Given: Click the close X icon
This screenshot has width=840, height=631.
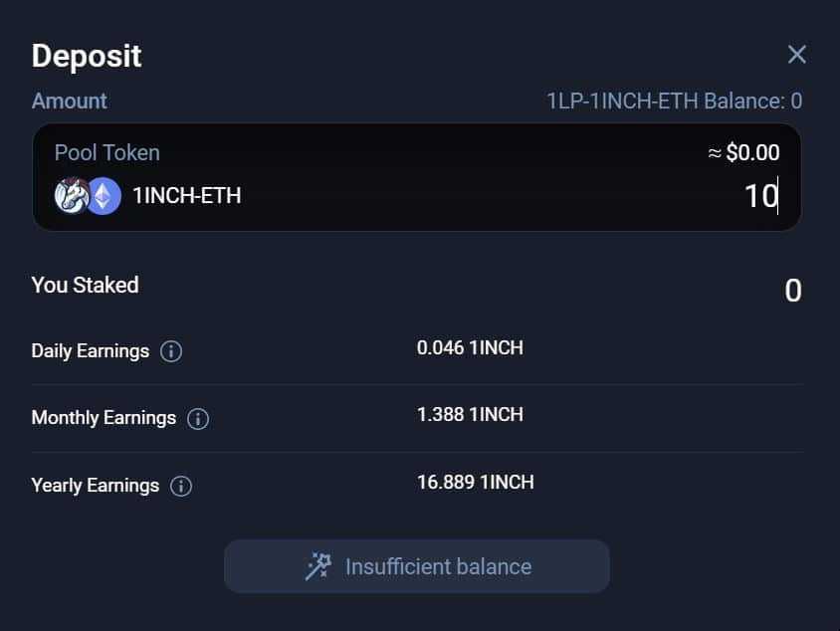Looking at the screenshot, I should (796, 55).
